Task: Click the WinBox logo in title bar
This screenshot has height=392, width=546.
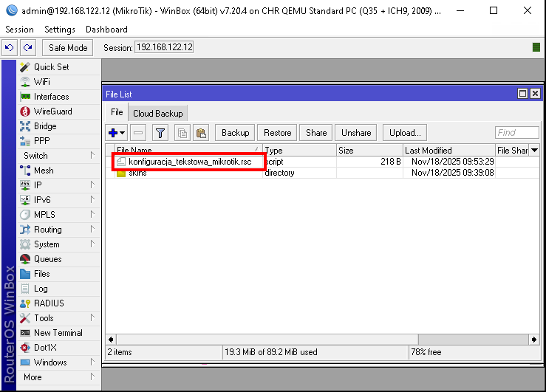Action: point(12,10)
